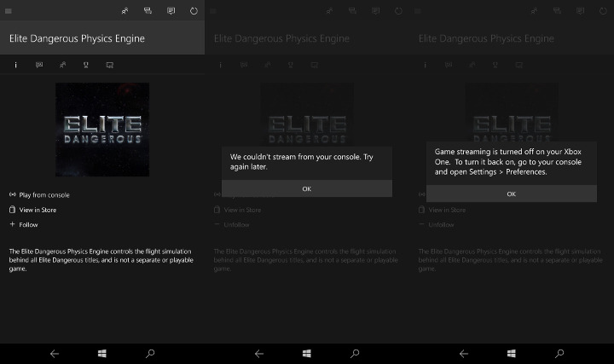Click dimmed Unfollow on the middle screen
Screen dimensions: 614x364
point(236,225)
